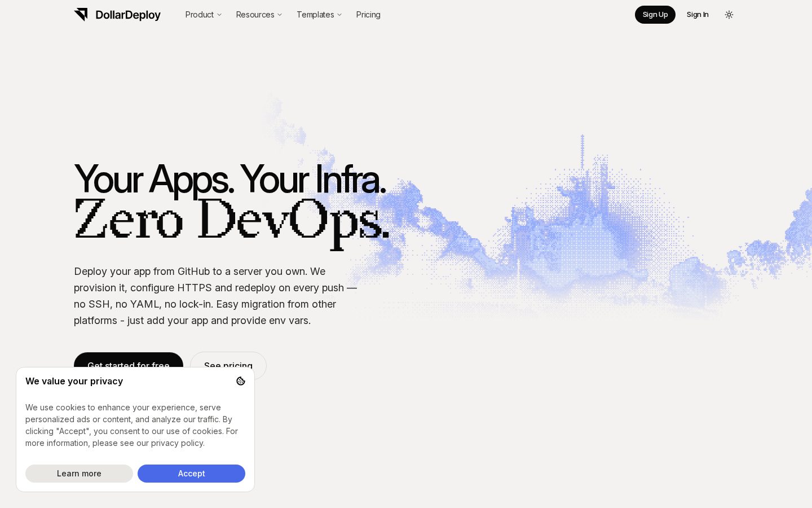This screenshot has height=508, width=812.
Task: Open the See pricing button
Action: point(228,360)
